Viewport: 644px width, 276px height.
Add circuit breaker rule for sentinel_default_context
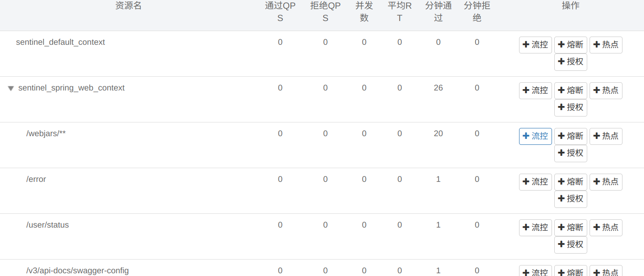[570, 45]
